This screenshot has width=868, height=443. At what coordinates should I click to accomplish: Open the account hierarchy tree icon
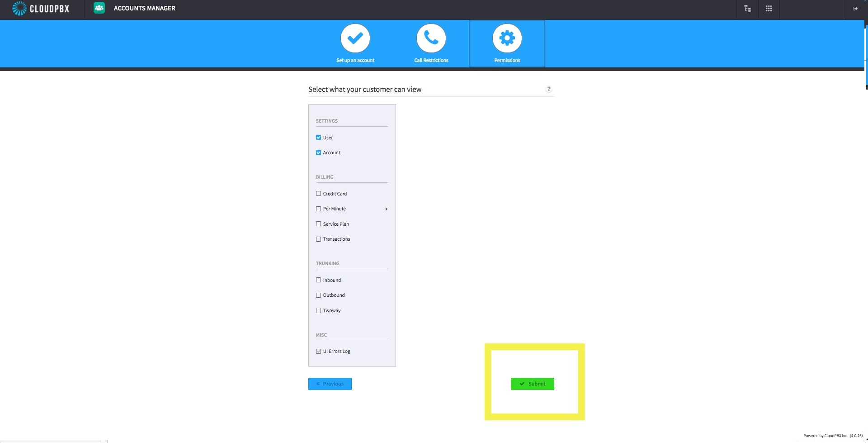tap(747, 9)
